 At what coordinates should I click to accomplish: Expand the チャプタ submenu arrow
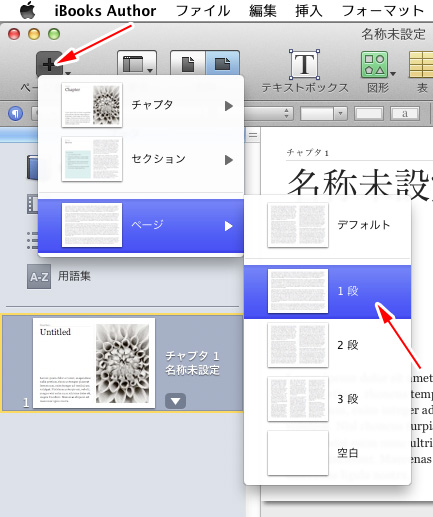point(229,106)
